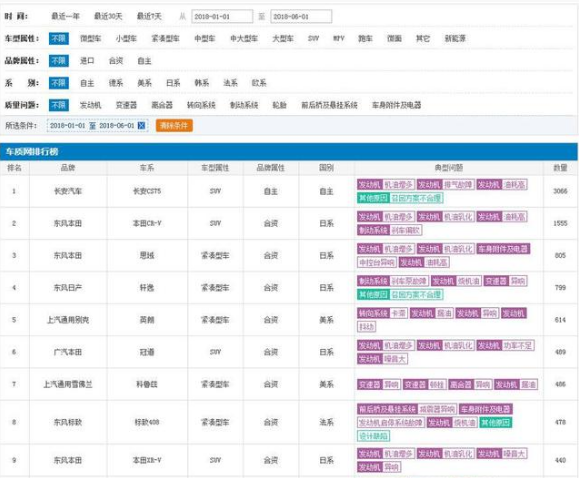
Task: Select the 最近7天 time filter
Action: click(149, 16)
